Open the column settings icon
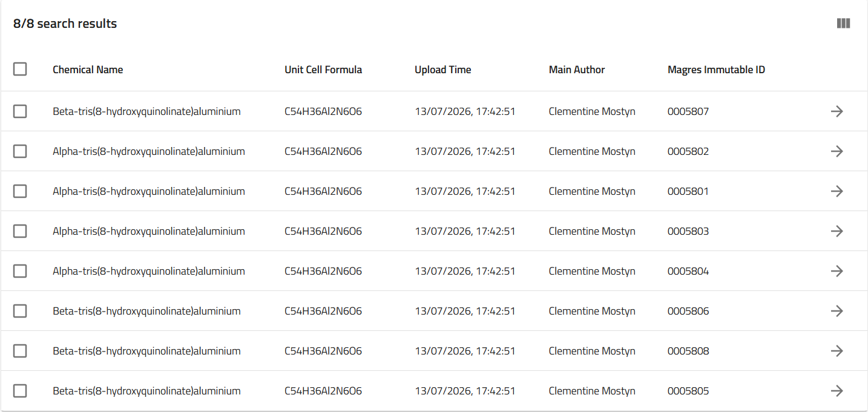Screen dimensions: 868x412 (x=843, y=24)
